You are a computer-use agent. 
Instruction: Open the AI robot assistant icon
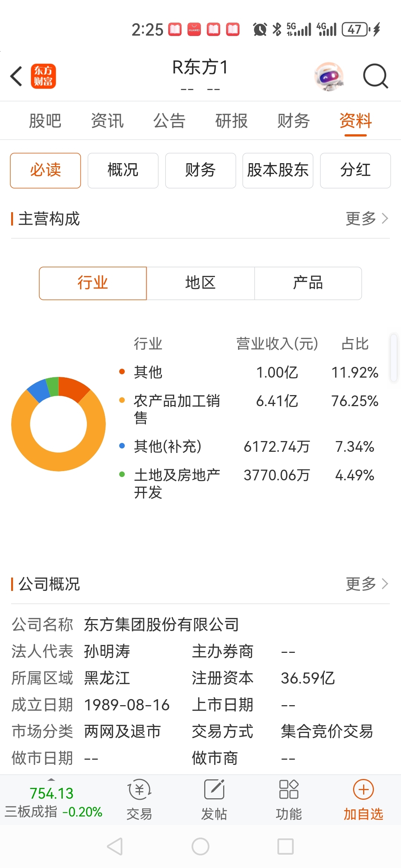click(x=329, y=76)
